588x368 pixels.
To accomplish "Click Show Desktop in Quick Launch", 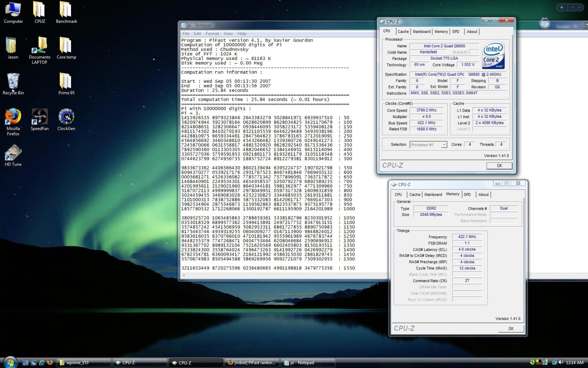I will [25, 363].
